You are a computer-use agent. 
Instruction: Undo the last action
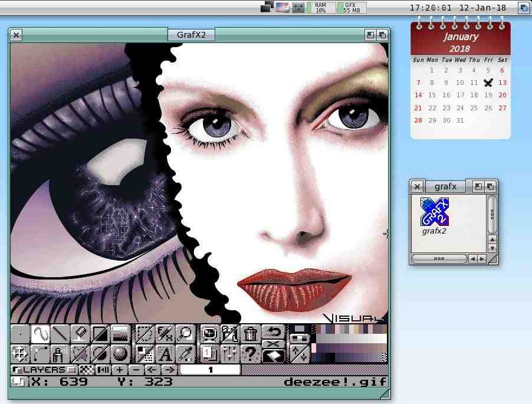click(274, 331)
